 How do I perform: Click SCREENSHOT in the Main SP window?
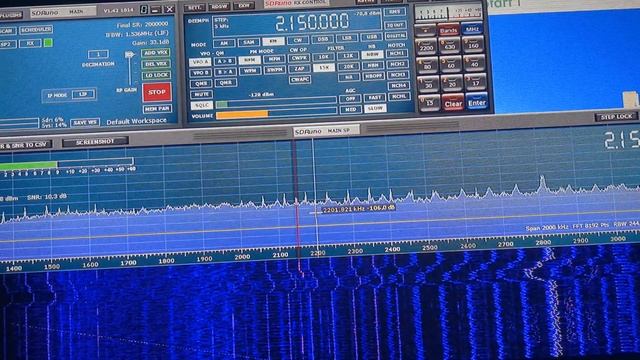point(95,142)
